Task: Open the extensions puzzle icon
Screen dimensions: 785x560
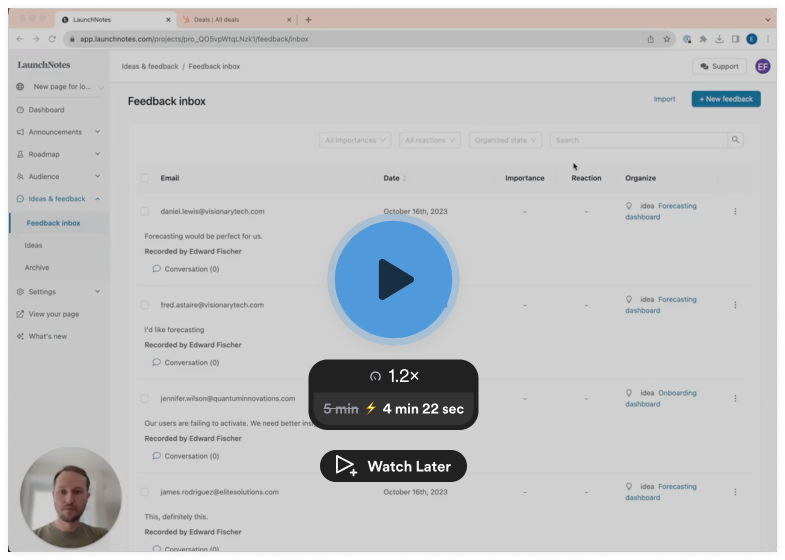Action: [x=703, y=39]
